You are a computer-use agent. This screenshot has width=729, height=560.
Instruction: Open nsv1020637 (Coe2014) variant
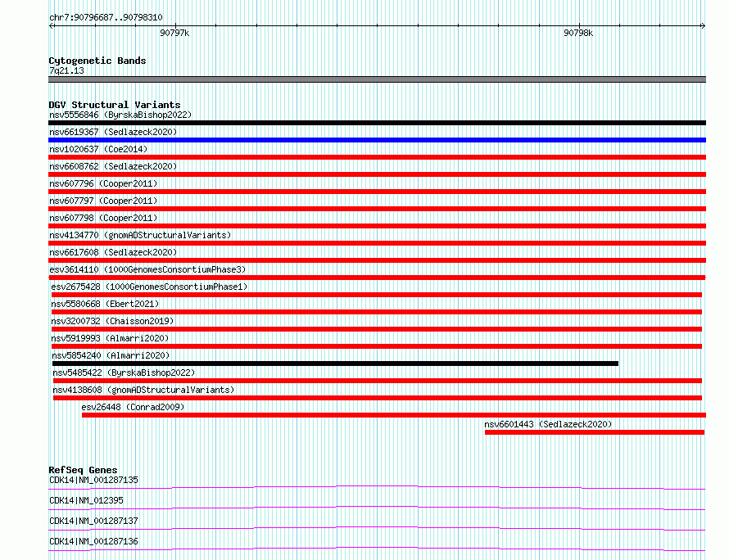[98, 149]
